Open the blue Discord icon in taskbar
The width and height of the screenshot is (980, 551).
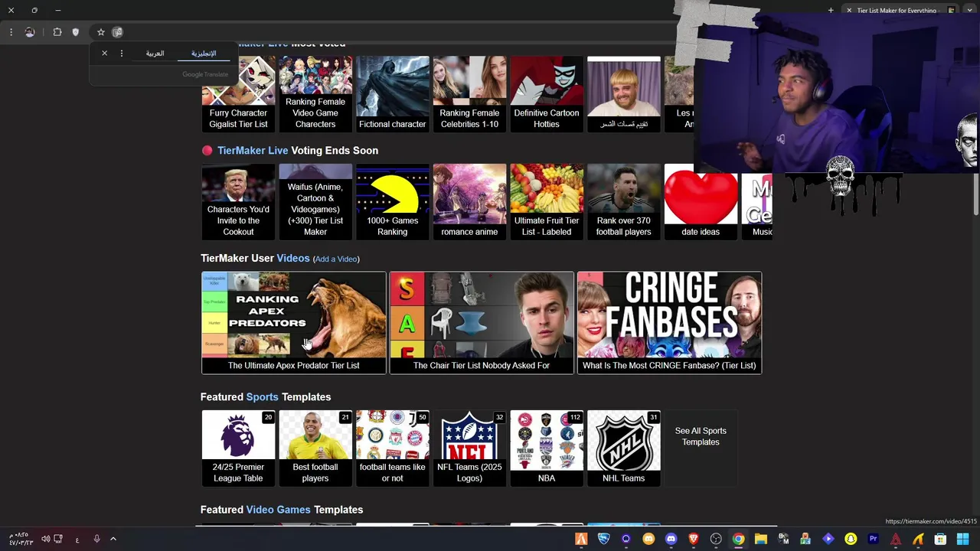tap(671, 539)
